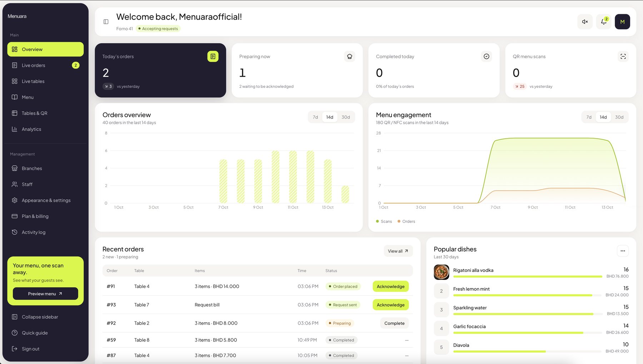Click the Sign out icon
The image size is (643, 364).
click(x=15, y=349)
